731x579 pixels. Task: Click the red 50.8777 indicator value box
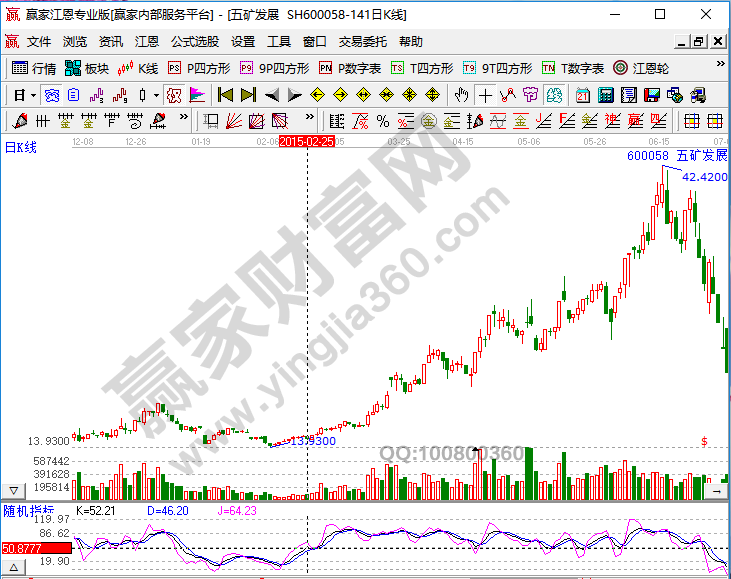37,548
